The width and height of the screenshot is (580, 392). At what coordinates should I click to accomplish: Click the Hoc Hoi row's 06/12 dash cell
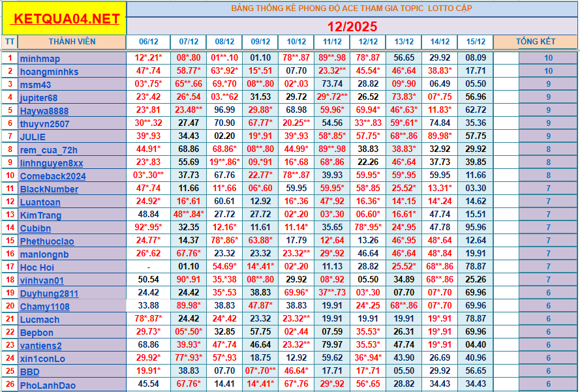pyautogui.click(x=148, y=267)
